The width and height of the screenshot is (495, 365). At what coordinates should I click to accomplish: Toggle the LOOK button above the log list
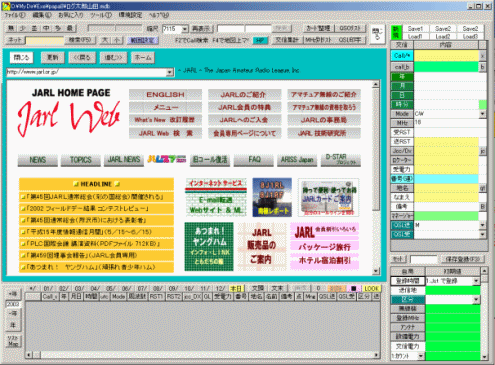(371, 288)
